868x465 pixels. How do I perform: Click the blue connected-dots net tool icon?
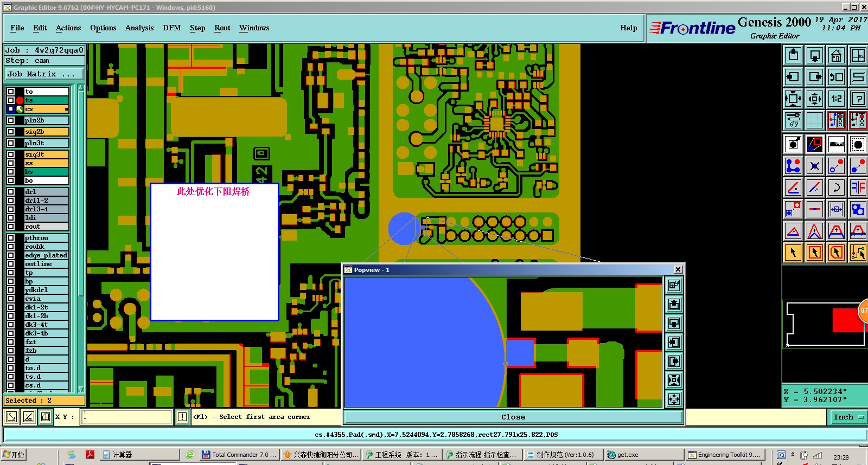click(x=793, y=166)
